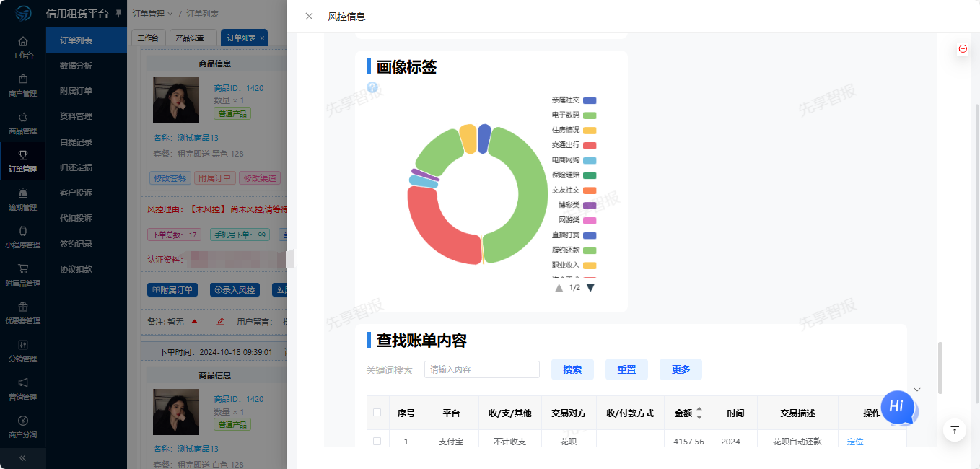Toggle 电商网购 legend item
This screenshot has width=980, height=469.
coord(574,160)
